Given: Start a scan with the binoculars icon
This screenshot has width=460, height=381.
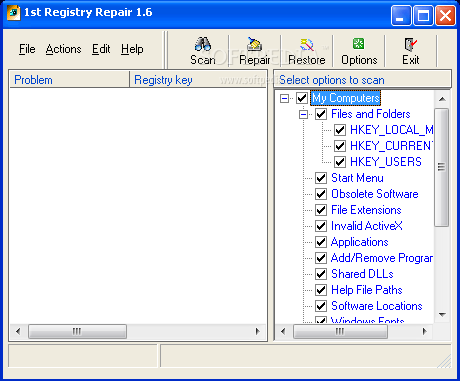Looking at the screenshot, I should pyautogui.click(x=203, y=44).
